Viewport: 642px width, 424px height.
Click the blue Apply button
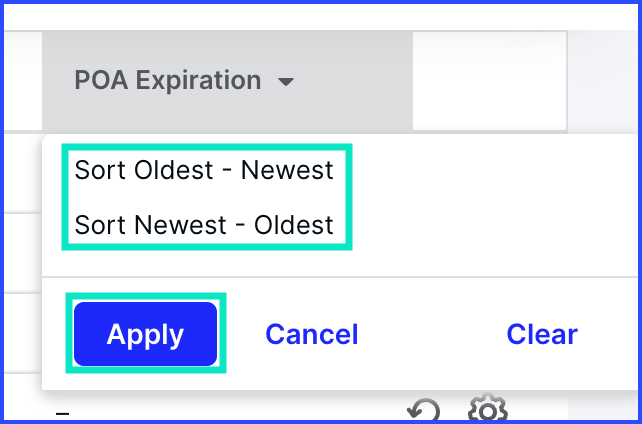click(145, 334)
